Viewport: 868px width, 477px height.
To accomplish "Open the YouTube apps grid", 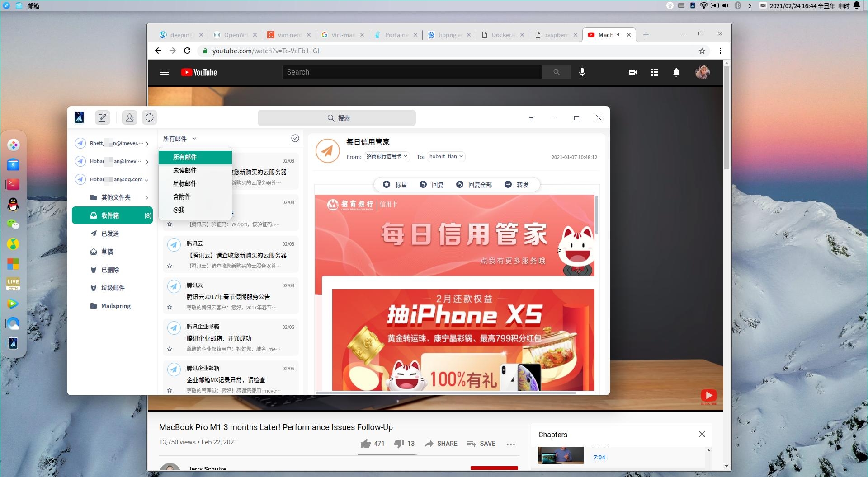I will [x=655, y=72].
